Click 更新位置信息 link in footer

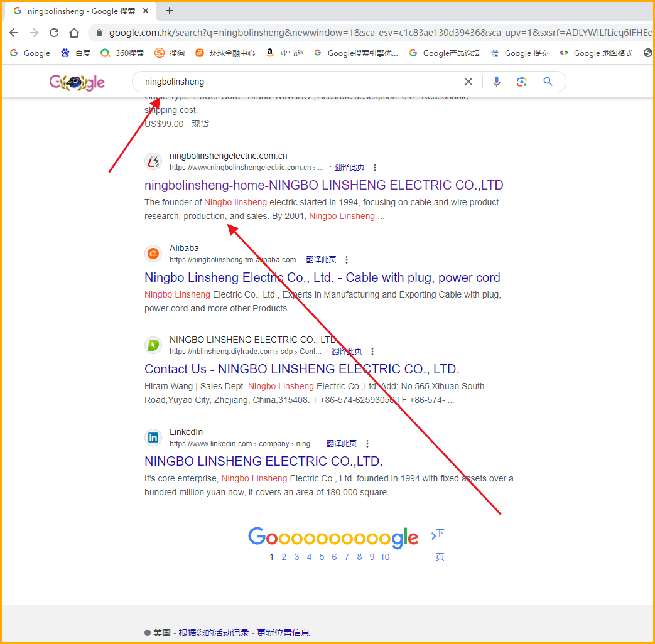pyautogui.click(x=283, y=633)
